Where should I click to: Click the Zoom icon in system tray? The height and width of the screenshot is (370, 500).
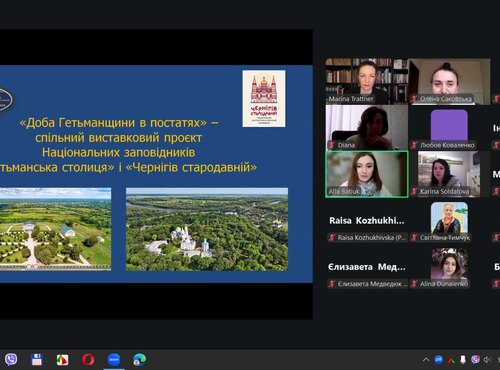pyautogui.click(x=438, y=359)
